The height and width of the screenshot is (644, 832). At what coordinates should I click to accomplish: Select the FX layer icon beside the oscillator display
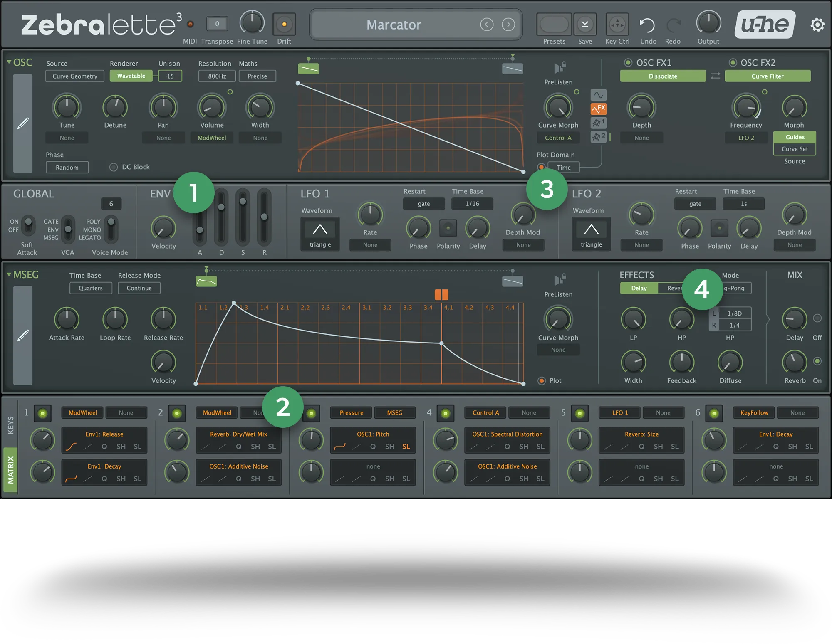click(x=598, y=109)
